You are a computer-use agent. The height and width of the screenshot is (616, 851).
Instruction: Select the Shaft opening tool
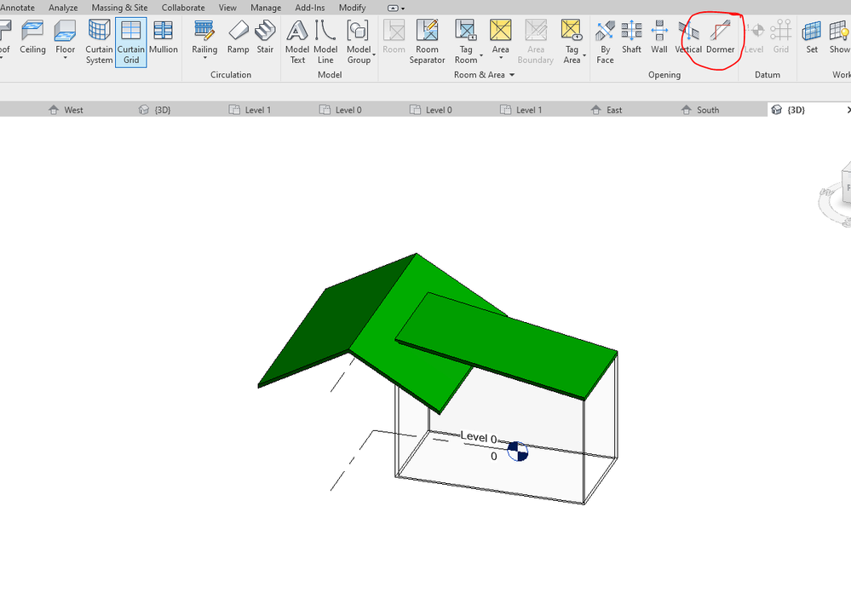[631, 37]
